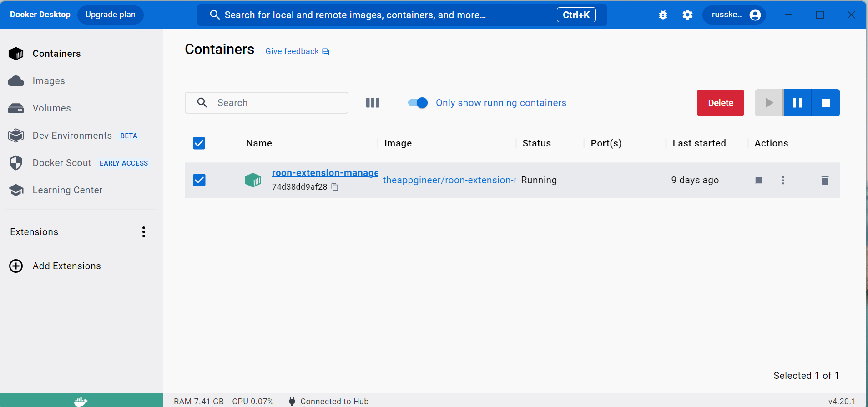This screenshot has width=868, height=407.
Task: Uncheck the select-all checkbox in table header
Action: pos(199,143)
